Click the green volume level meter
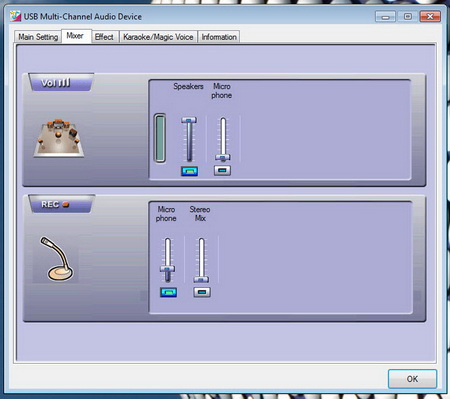450x399 pixels. click(x=160, y=138)
